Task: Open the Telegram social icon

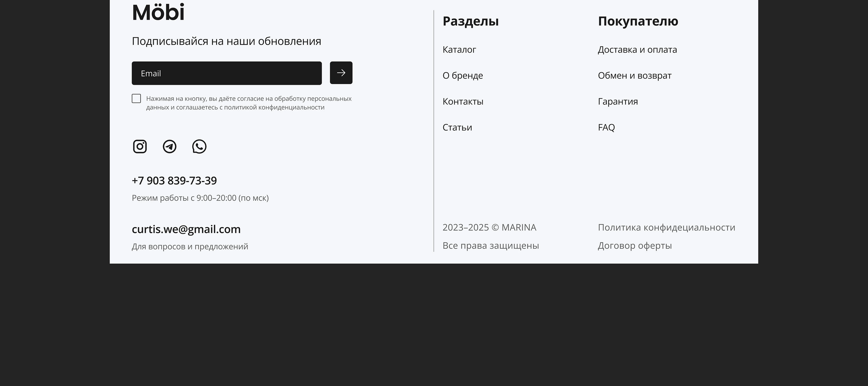Action: [x=170, y=147]
